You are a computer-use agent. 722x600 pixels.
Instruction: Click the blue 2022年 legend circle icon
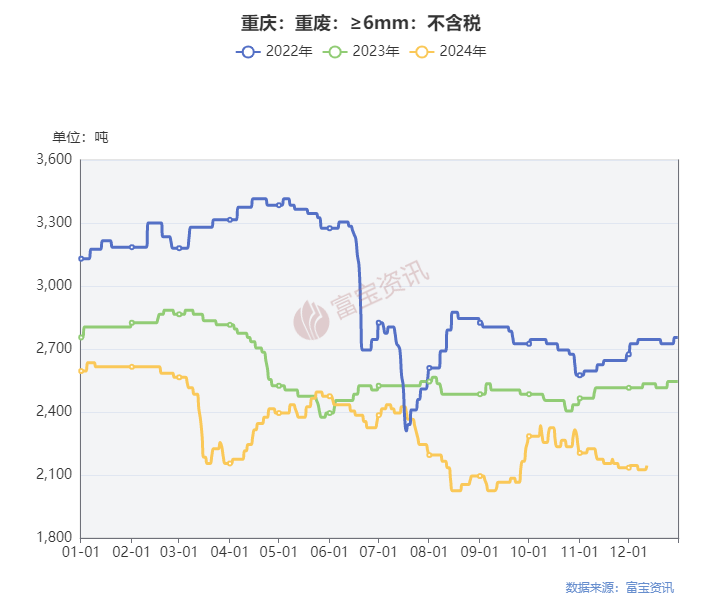point(248,52)
